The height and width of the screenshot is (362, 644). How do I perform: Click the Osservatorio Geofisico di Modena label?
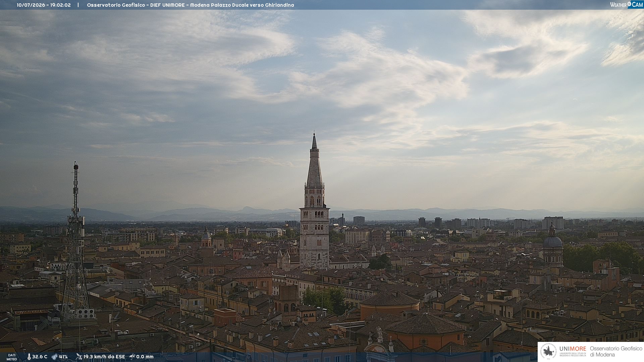pos(616,352)
